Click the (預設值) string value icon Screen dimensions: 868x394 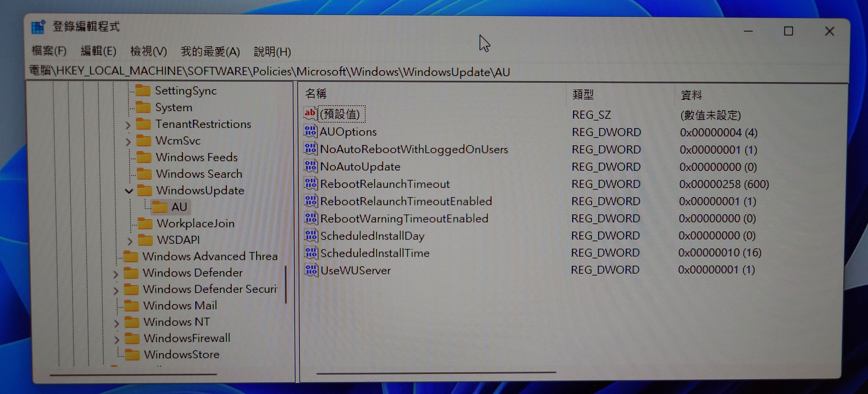pyautogui.click(x=310, y=114)
